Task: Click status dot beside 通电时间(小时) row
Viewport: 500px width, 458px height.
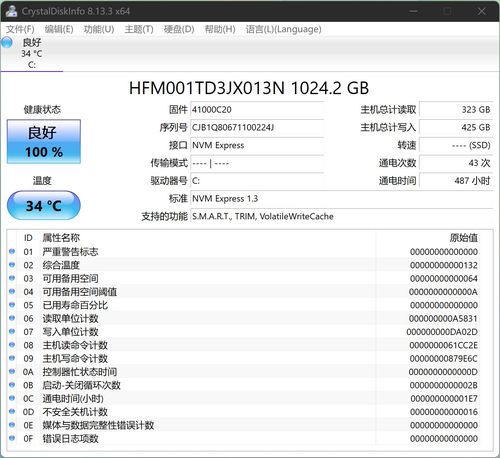Action: [12, 398]
